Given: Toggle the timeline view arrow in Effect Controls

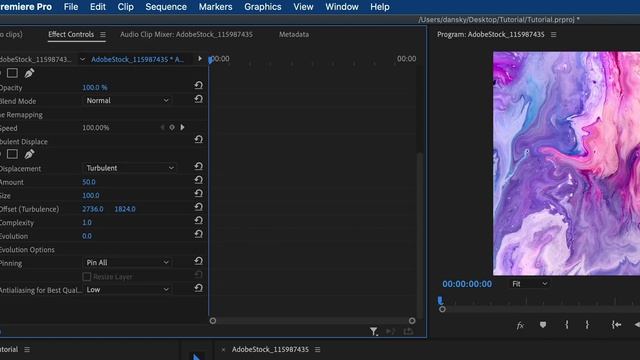Looking at the screenshot, I should point(200,59).
